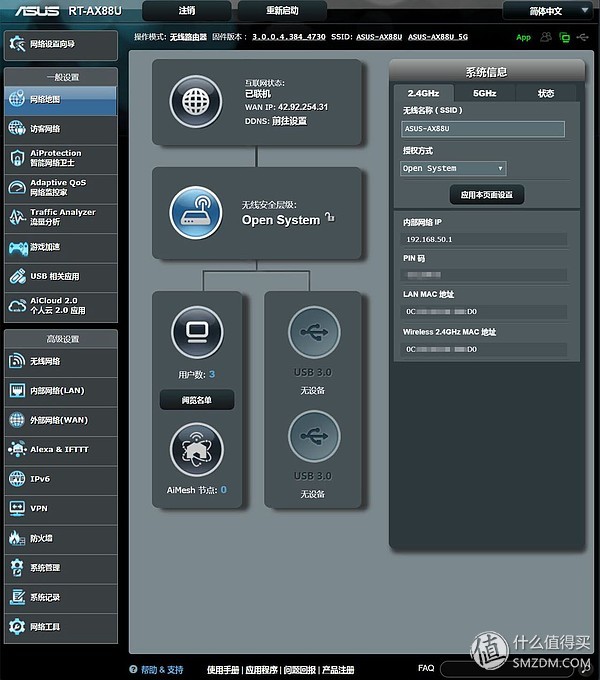Viewport: 600px width, 680px height.
Task: Click the App link in header
Action: click(x=523, y=38)
